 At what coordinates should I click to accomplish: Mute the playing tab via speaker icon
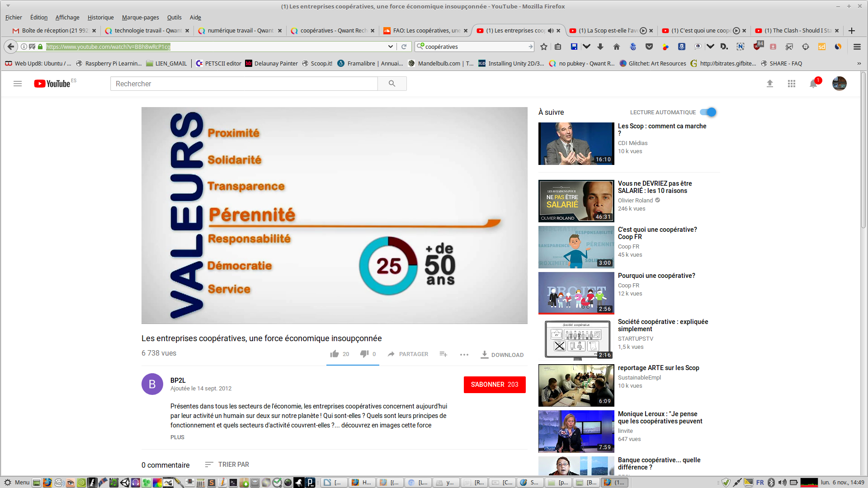551,31
